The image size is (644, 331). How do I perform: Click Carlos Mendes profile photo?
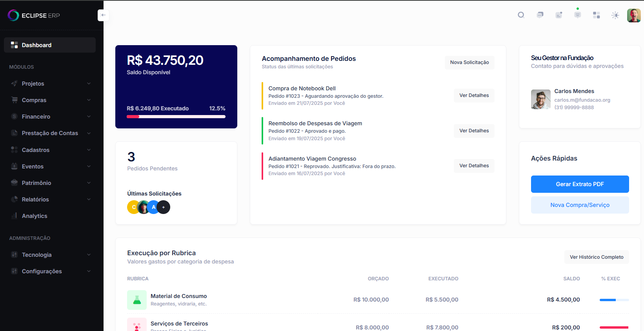pyautogui.click(x=541, y=99)
